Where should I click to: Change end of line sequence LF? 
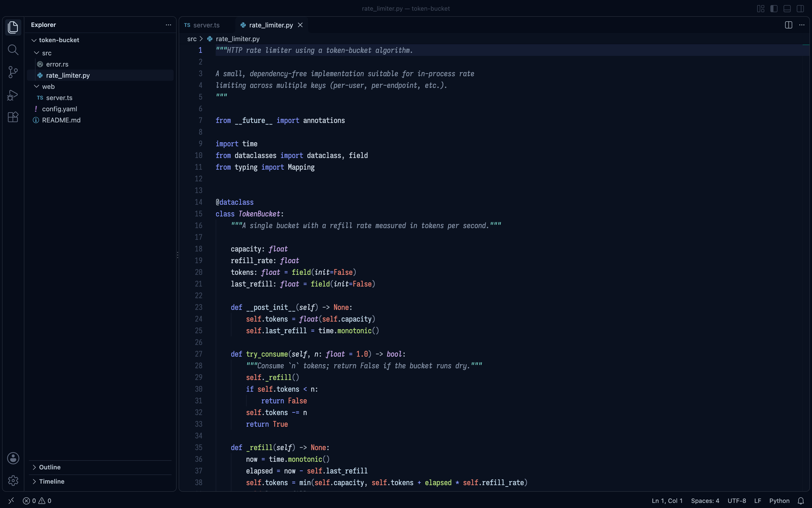758,501
